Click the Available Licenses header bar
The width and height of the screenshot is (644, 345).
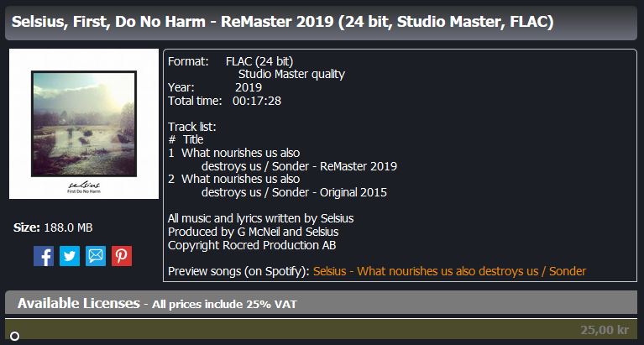tap(322, 304)
